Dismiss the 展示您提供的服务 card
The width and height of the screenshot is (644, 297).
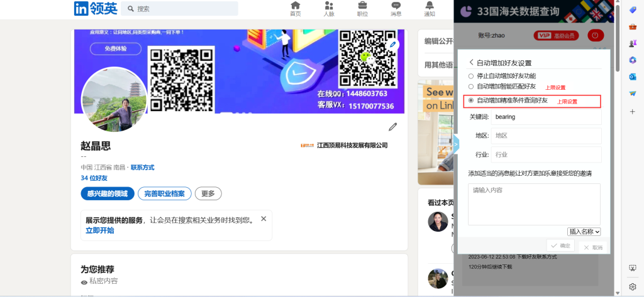coord(264,219)
